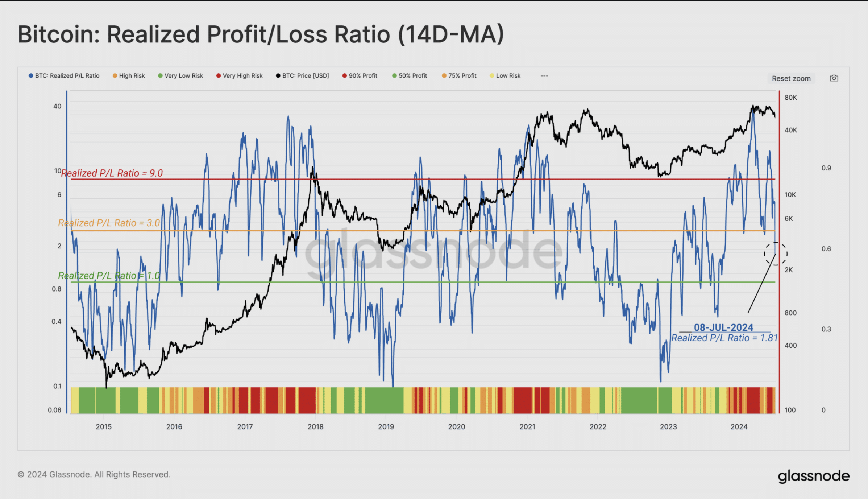
Task: Click the 'Realized P/L Ratio = 1.81' annotation
Action: tap(725, 338)
